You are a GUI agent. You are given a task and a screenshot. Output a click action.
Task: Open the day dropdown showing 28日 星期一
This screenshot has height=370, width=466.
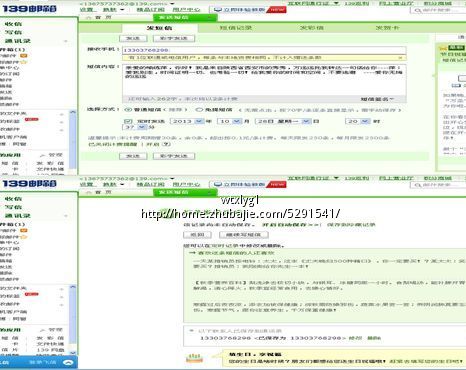point(306,121)
